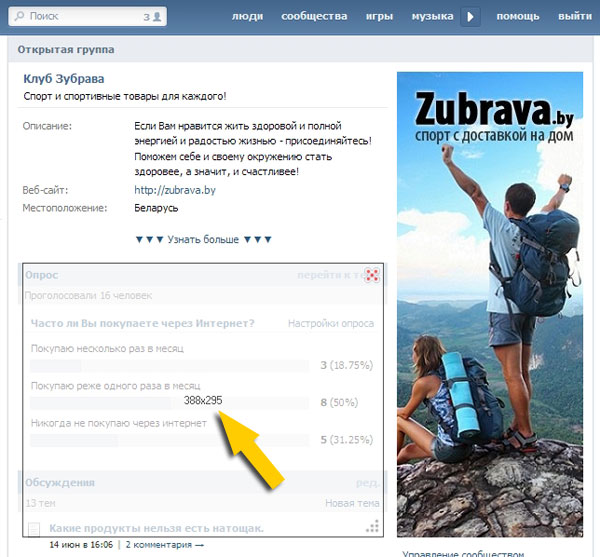The width and height of the screenshot is (600, 557).
Task: Open the люди menu item
Action: (x=248, y=17)
